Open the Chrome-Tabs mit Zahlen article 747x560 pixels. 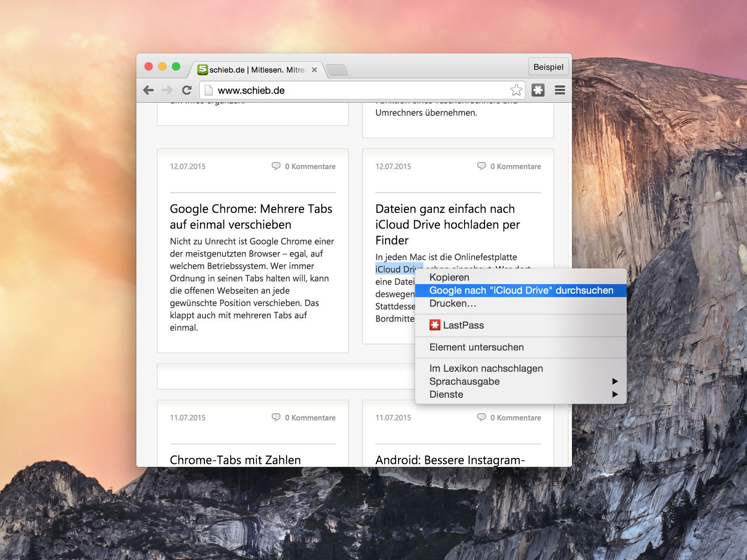coord(235,460)
